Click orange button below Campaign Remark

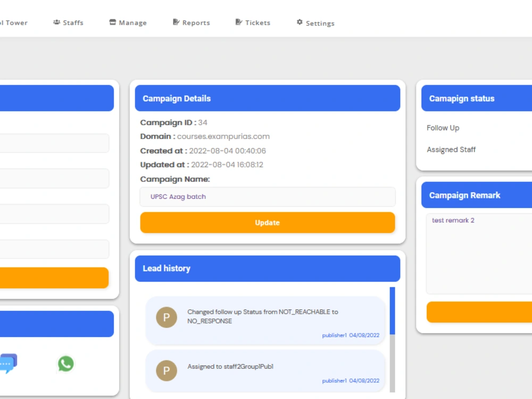coord(479,312)
